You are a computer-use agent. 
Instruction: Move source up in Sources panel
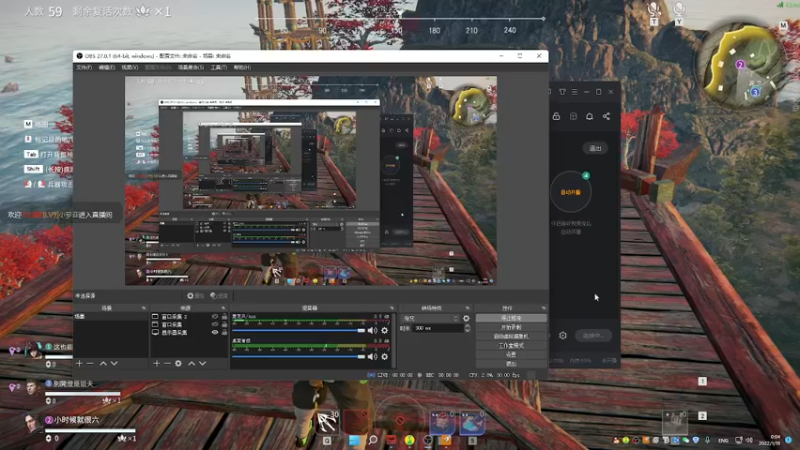pos(191,363)
